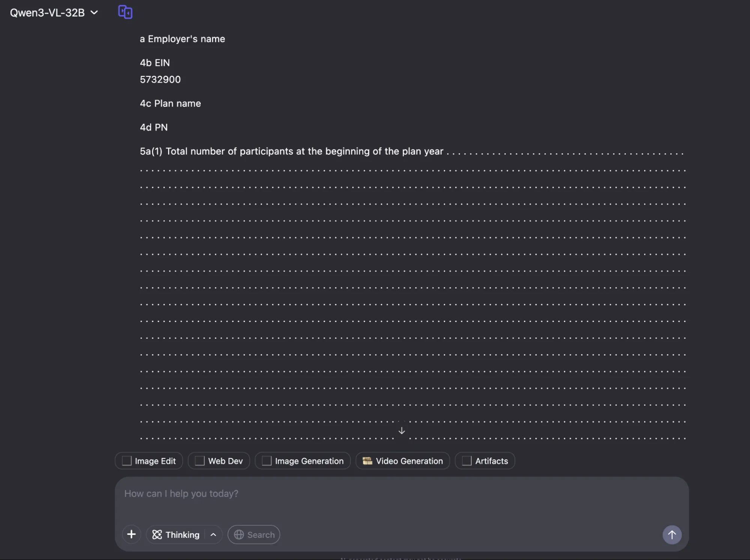Screen dimensions: 750x560
Task: Toggle the Thinking mode button
Action: tap(176, 535)
